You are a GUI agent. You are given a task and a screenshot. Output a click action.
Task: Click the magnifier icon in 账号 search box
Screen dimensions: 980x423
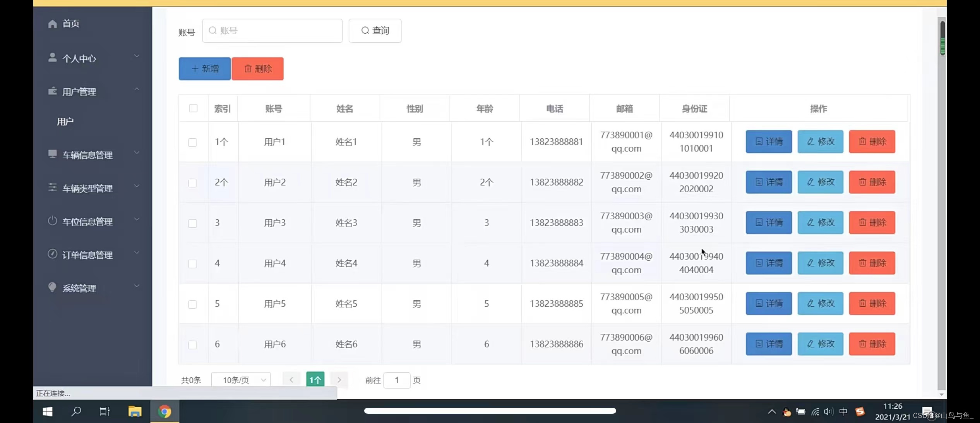212,30
